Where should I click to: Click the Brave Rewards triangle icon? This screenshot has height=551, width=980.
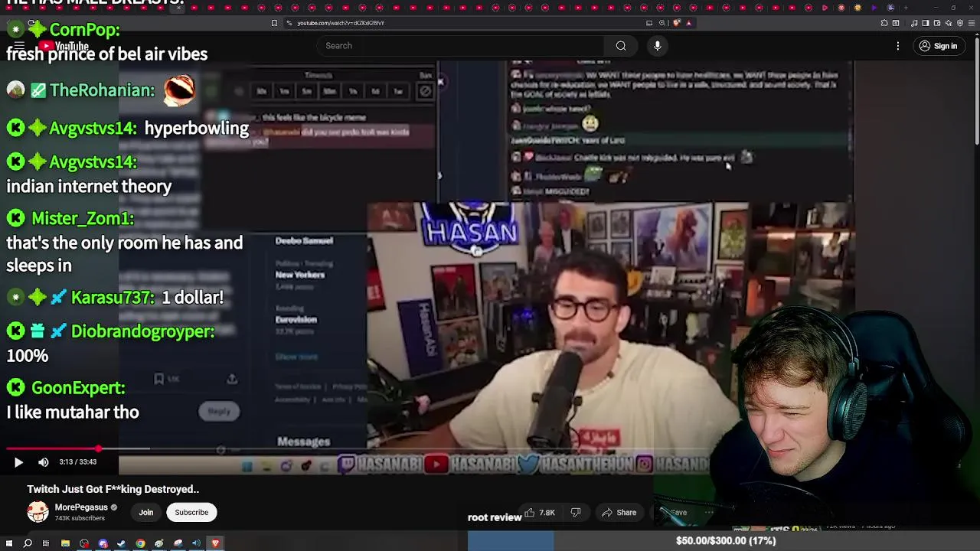(689, 23)
